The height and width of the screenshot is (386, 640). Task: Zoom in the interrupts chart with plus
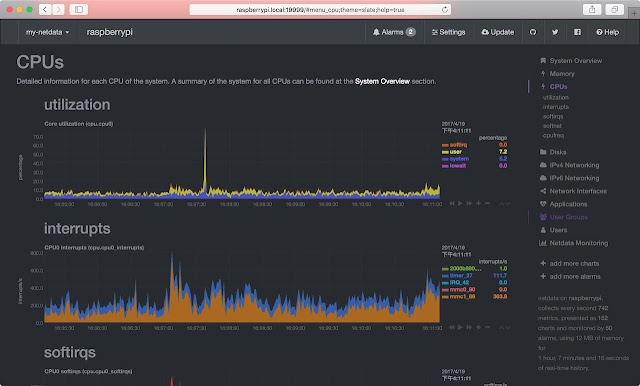pyautogui.click(x=478, y=327)
